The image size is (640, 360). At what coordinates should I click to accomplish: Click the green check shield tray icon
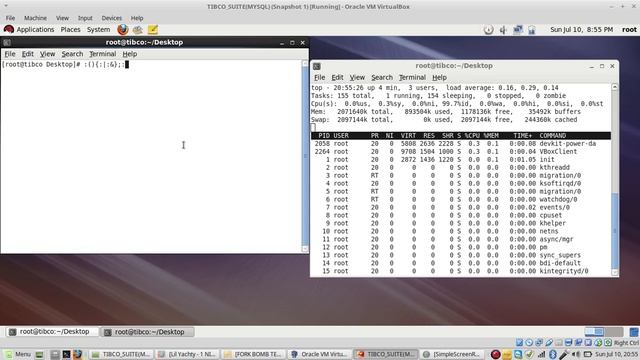pos(529,354)
